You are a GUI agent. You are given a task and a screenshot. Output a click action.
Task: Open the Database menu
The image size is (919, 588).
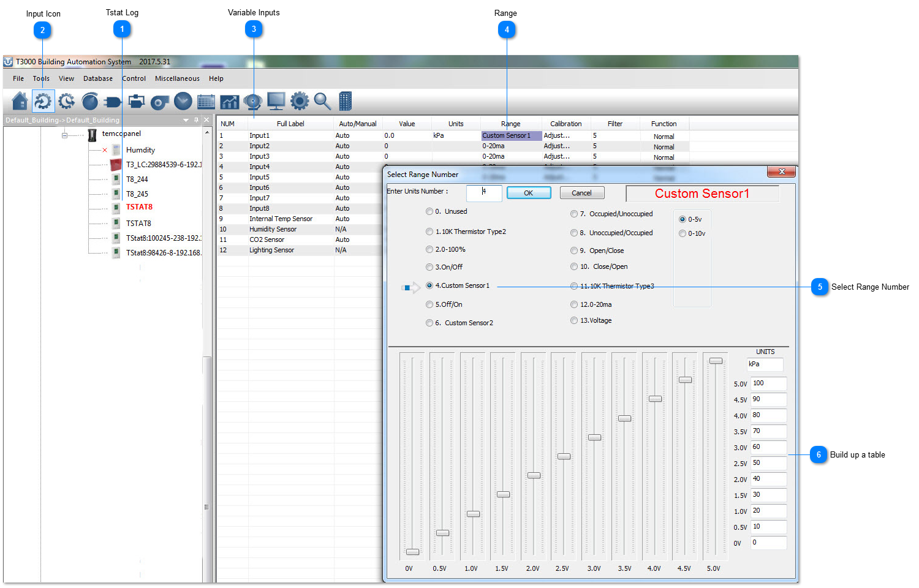pos(98,78)
